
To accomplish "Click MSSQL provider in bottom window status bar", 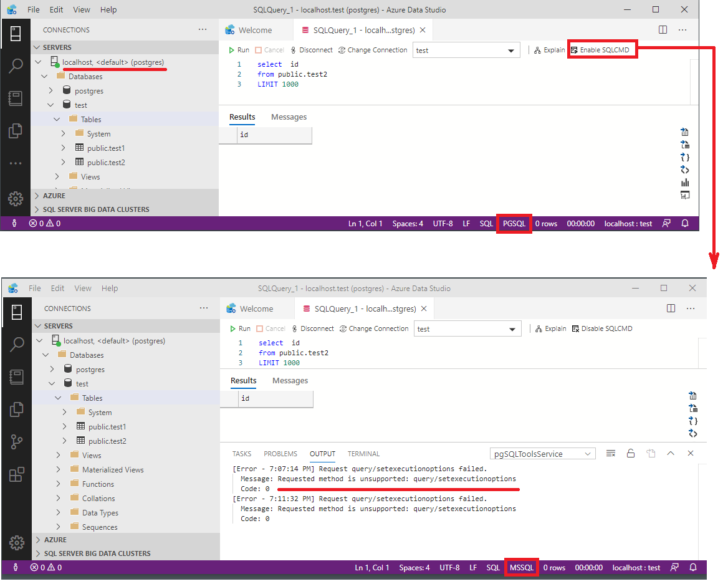I will click(522, 567).
